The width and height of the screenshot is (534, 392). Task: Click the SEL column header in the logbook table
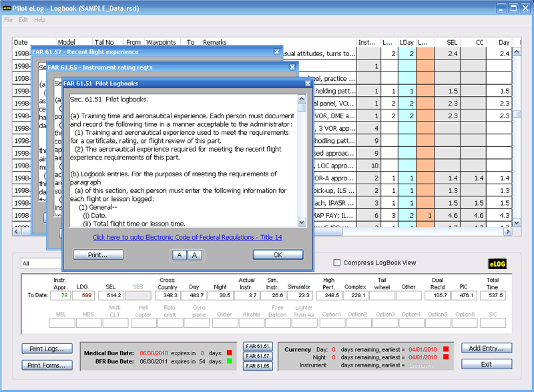point(447,42)
